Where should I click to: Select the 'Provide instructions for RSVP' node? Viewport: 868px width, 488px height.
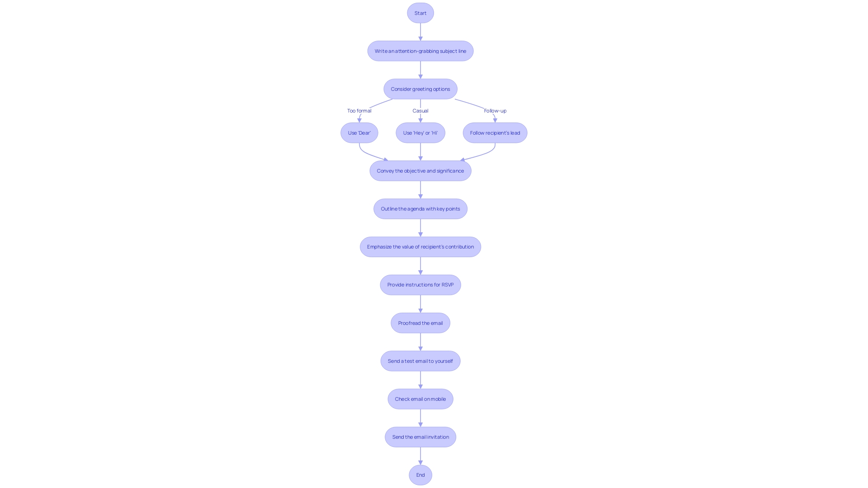tap(420, 284)
